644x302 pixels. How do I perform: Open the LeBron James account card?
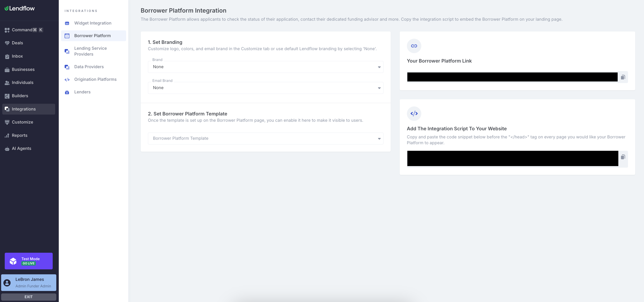(29, 282)
